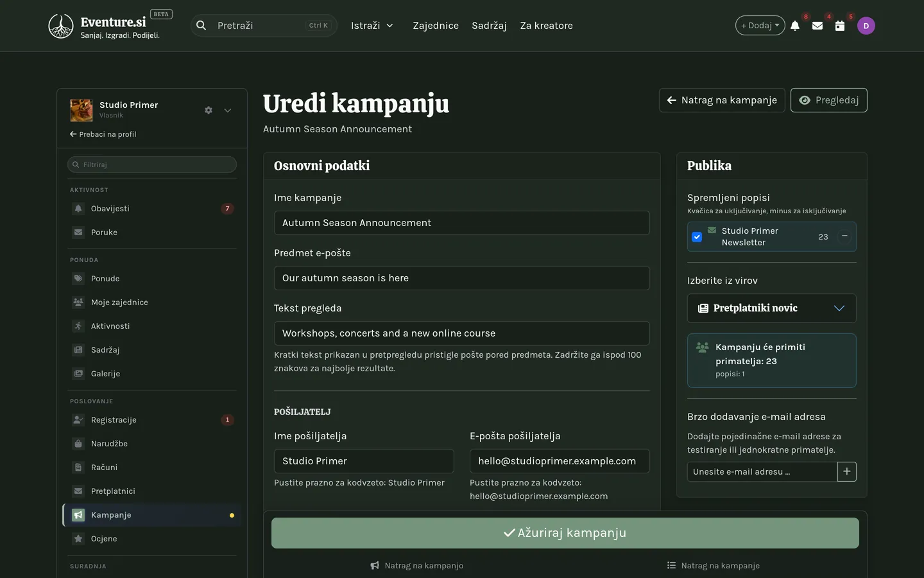The image size is (924, 578).
Task: Edit the Predmet e-pošte field
Action: pyautogui.click(x=462, y=278)
